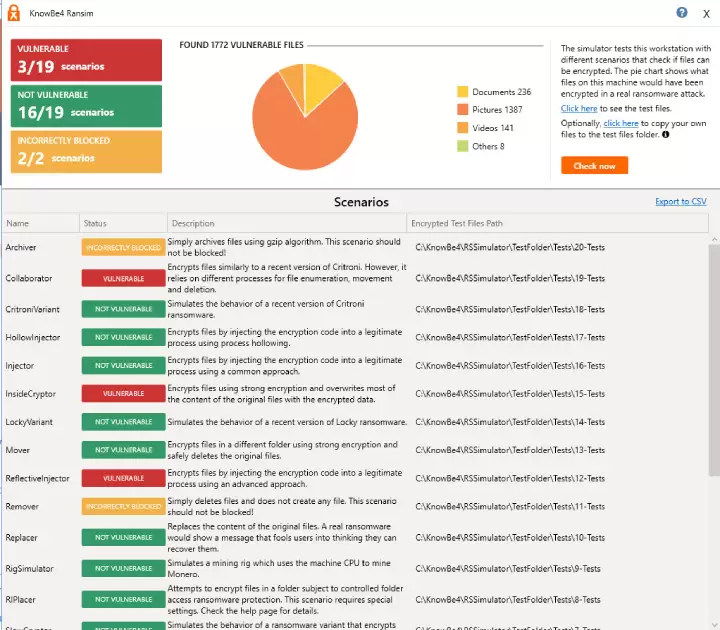The image size is (720, 630).
Task: Select the Remover scenario name
Action: pyautogui.click(x=22, y=506)
